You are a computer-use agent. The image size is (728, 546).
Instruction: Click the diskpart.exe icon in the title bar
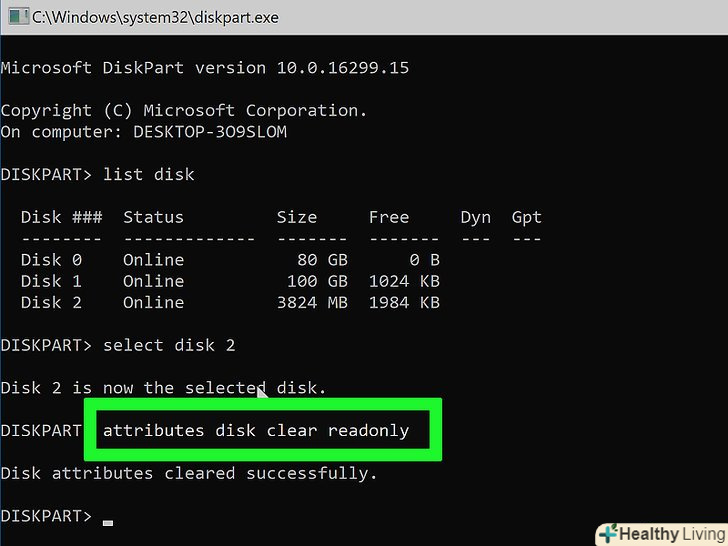16,17
